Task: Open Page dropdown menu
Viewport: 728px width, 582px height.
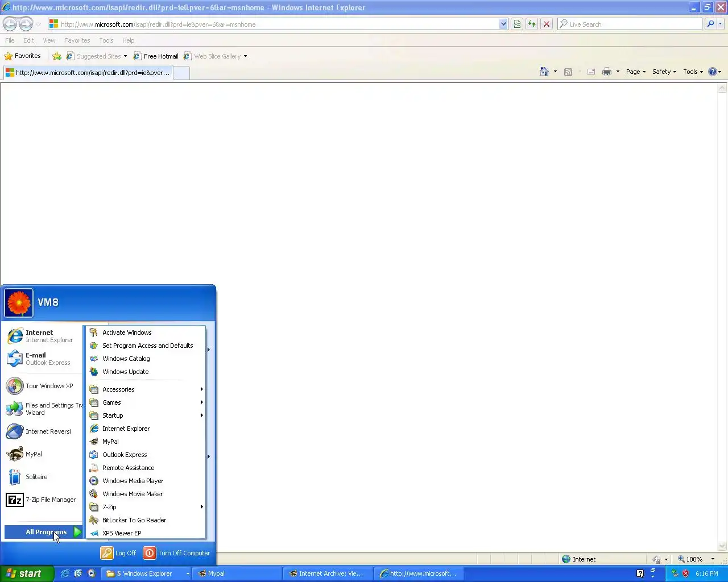Action: click(636, 72)
